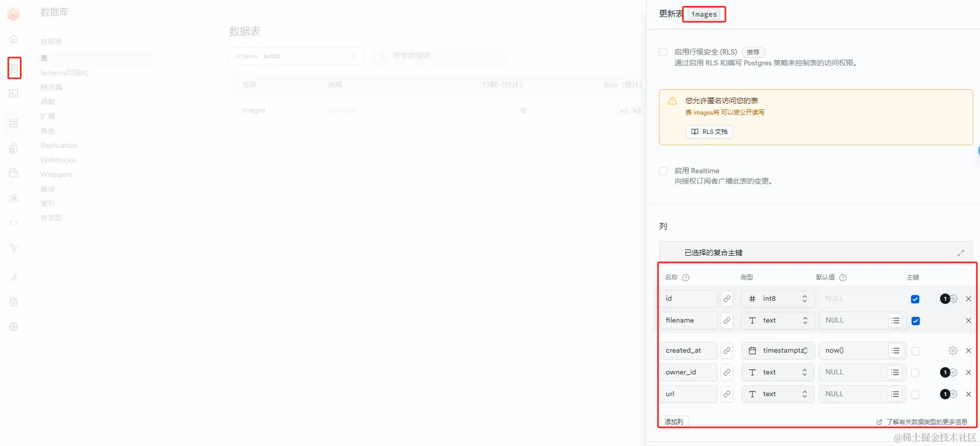
Task: Click the help icon beside 默认值 header
Action: tap(843, 277)
